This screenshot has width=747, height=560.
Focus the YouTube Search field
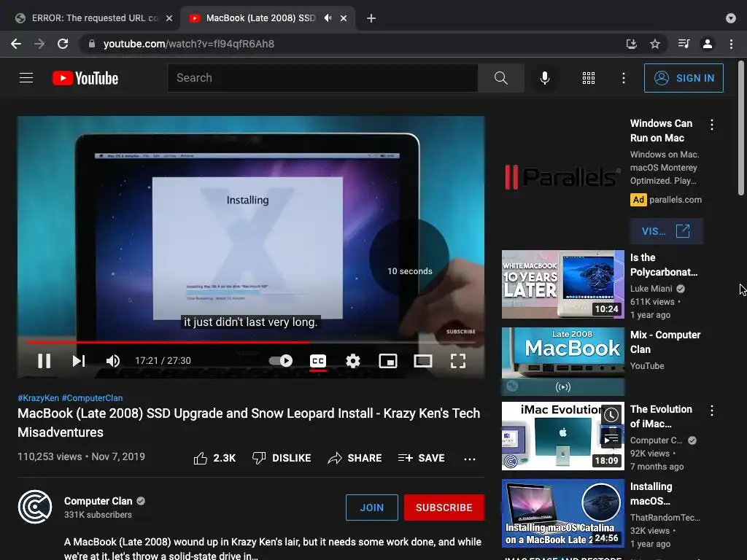click(322, 77)
